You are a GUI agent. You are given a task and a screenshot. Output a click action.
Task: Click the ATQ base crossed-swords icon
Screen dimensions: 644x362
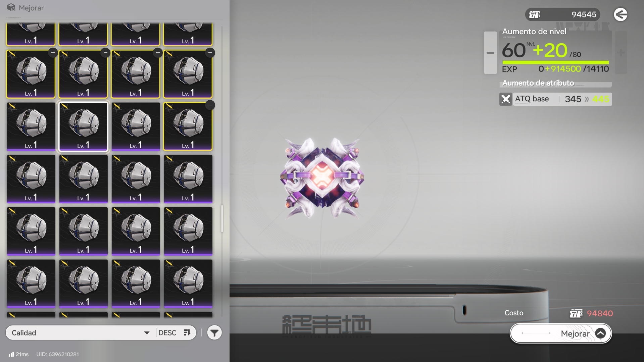pos(505,99)
